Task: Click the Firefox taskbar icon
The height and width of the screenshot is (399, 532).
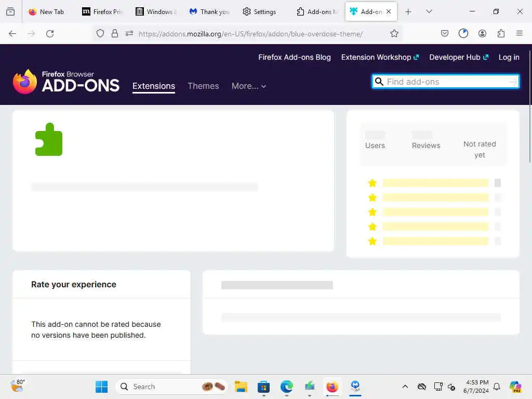Action: (332, 387)
